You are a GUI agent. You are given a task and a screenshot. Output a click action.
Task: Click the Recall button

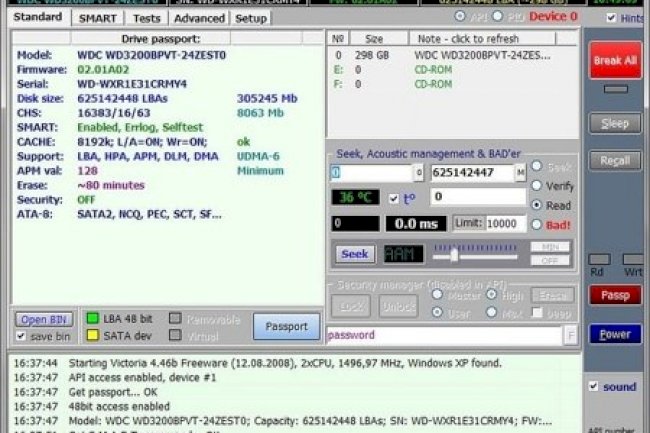pos(614,161)
